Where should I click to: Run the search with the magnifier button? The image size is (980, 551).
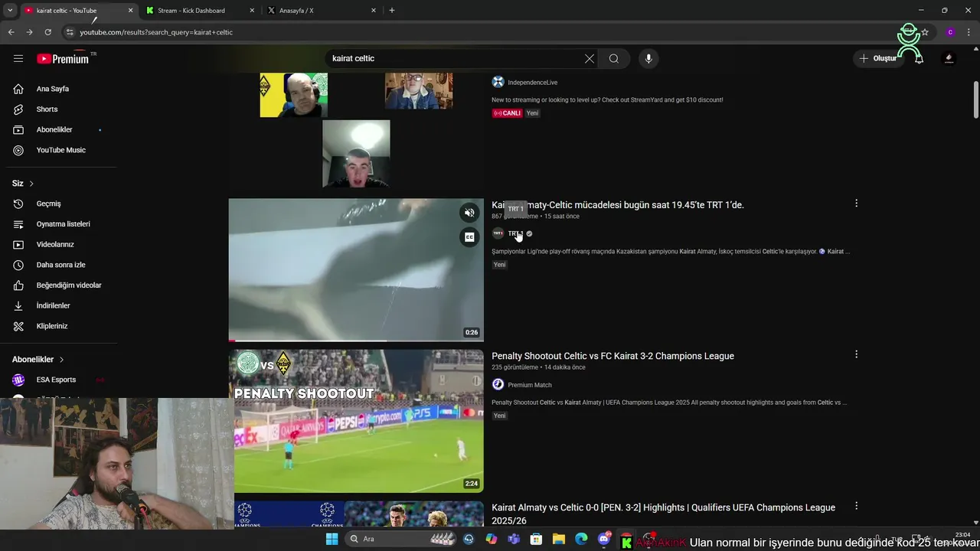[613, 58]
